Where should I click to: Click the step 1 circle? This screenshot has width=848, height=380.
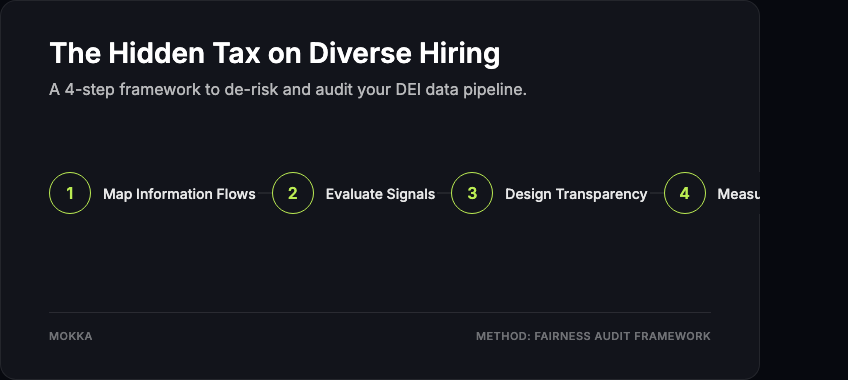point(70,193)
